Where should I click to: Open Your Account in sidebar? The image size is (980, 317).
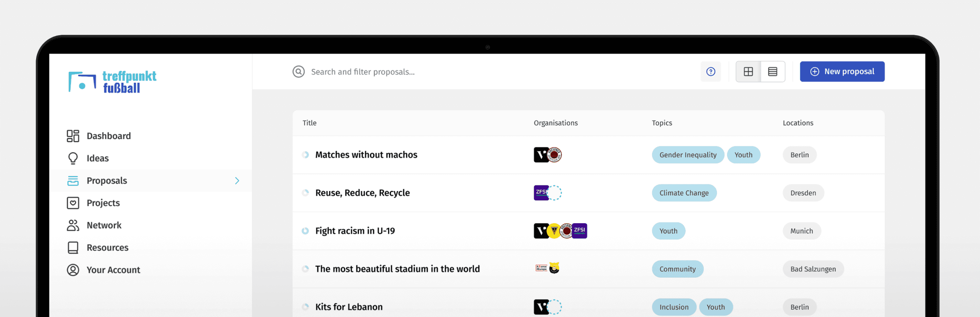coord(113,270)
